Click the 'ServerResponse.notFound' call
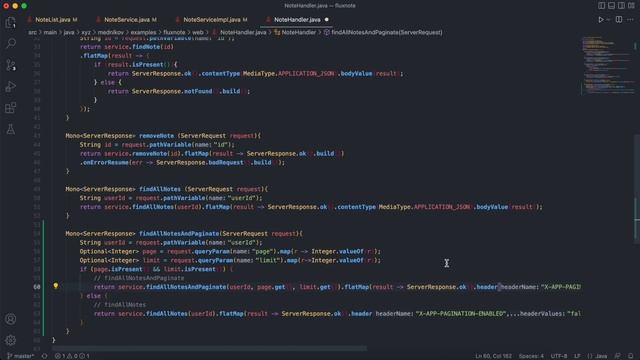Viewport: 640px width, 360px height. click(x=171, y=91)
